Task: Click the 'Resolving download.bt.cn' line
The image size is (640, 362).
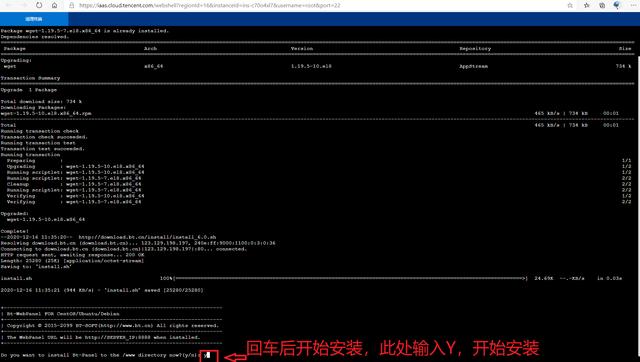Action: (138, 243)
